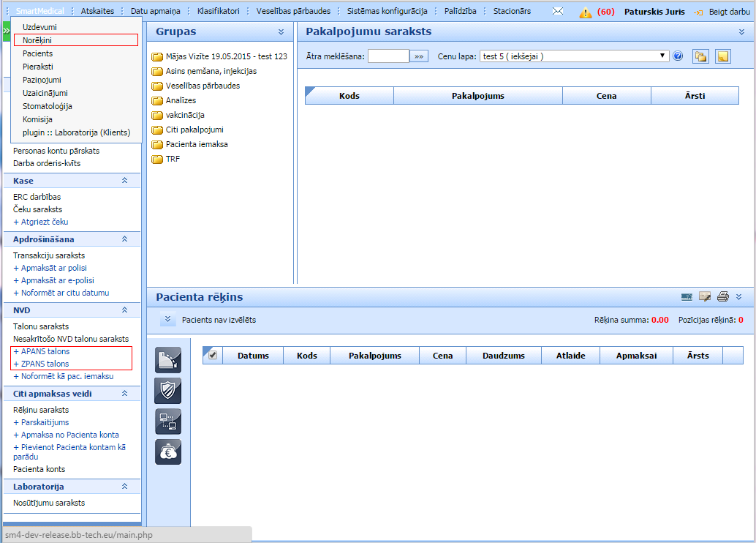Open the Analīzes group folder

tap(181, 100)
